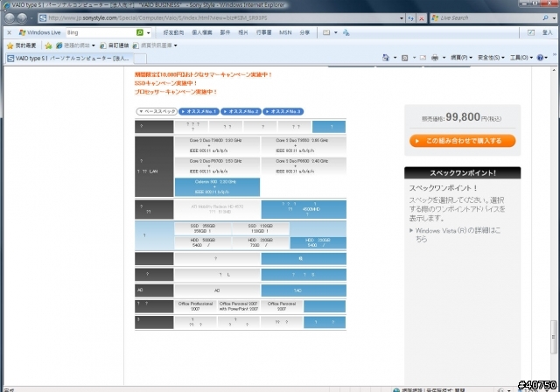Select Core 2 Duo P8700 2.53 GHz option
Image resolution: width=560 pixels, height=392 pixels.
tap(217, 166)
